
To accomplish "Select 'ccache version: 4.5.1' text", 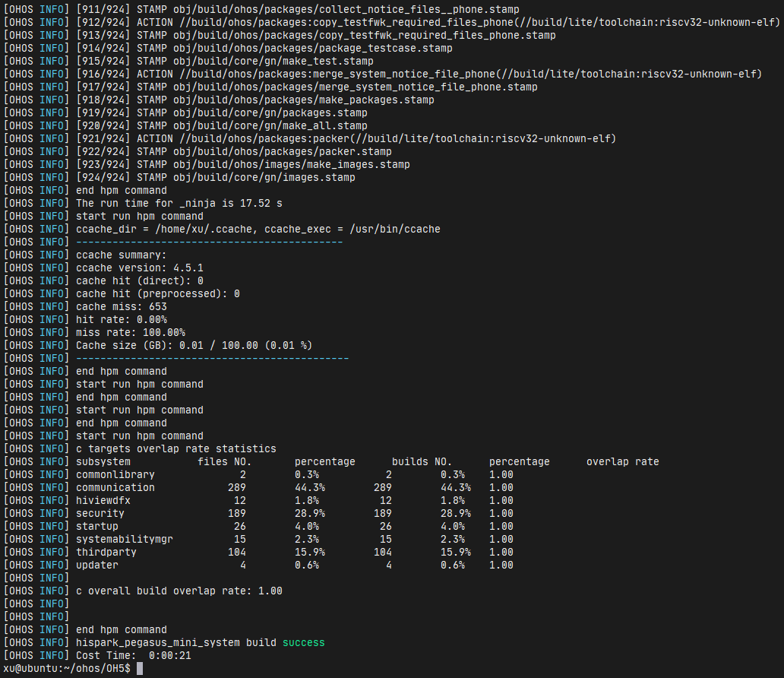I will 140,268.
